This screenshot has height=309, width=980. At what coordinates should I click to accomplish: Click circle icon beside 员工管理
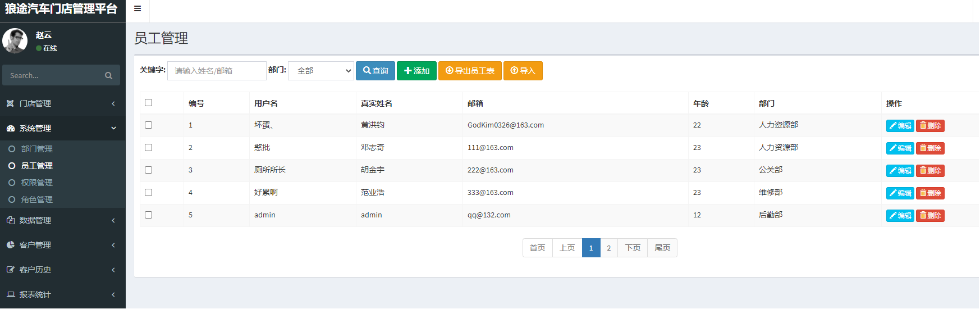coord(12,166)
